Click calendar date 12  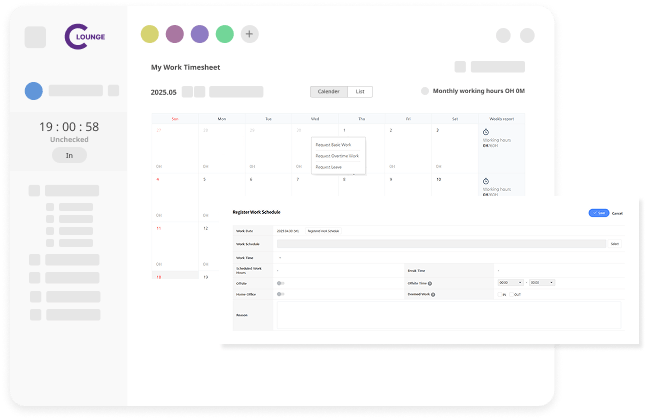[205, 228]
